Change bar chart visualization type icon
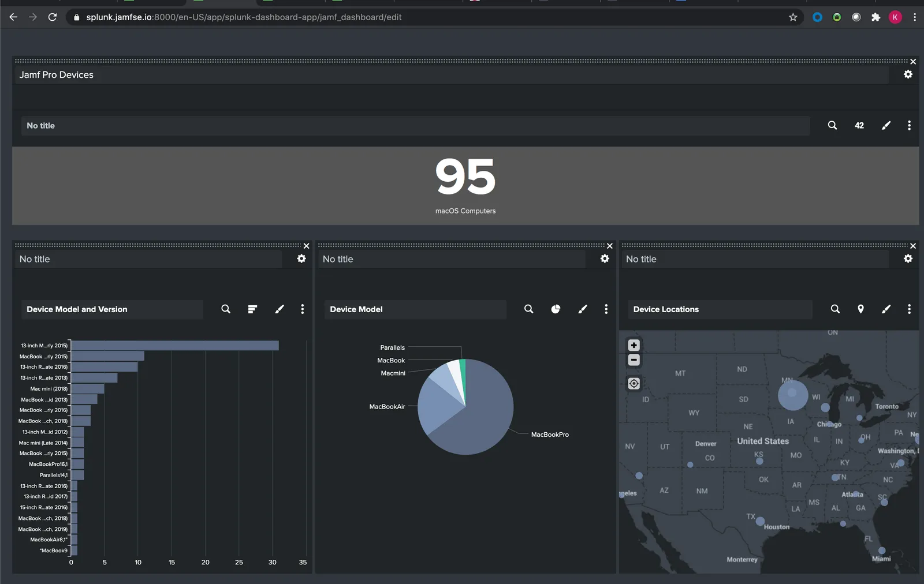This screenshot has height=584, width=924. [x=252, y=309]
